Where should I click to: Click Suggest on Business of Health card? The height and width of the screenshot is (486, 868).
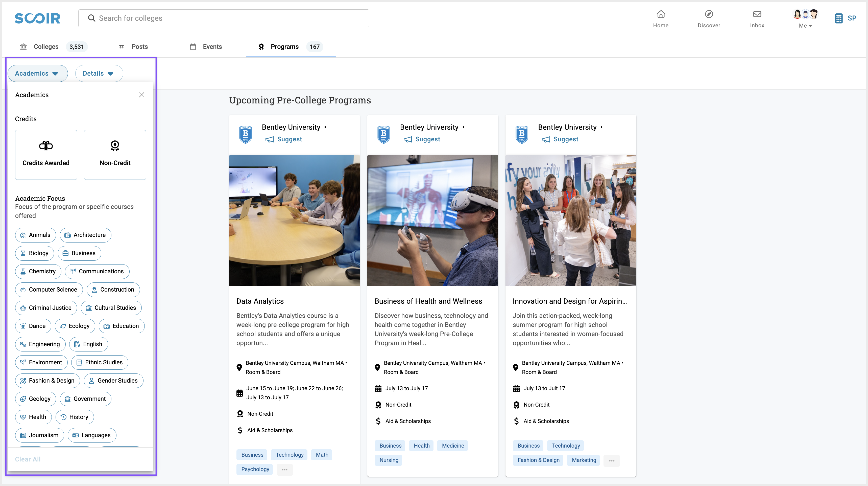tap(427, 139)
